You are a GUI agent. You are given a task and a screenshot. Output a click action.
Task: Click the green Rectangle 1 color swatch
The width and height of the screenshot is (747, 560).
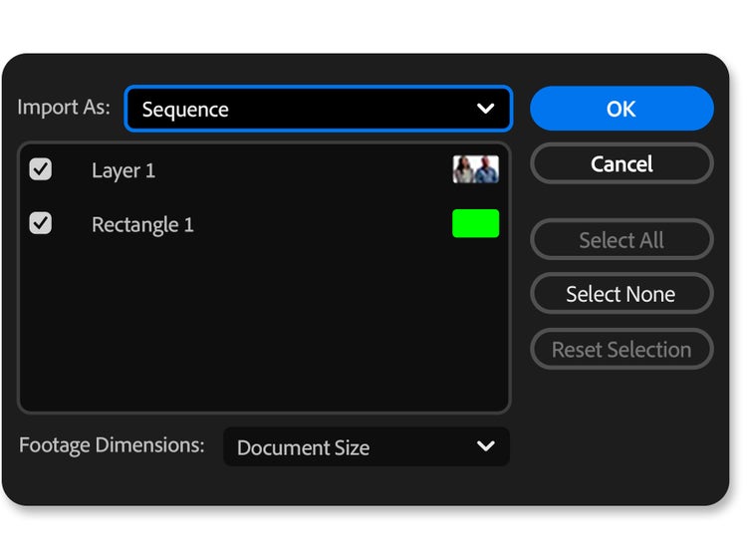475,223
